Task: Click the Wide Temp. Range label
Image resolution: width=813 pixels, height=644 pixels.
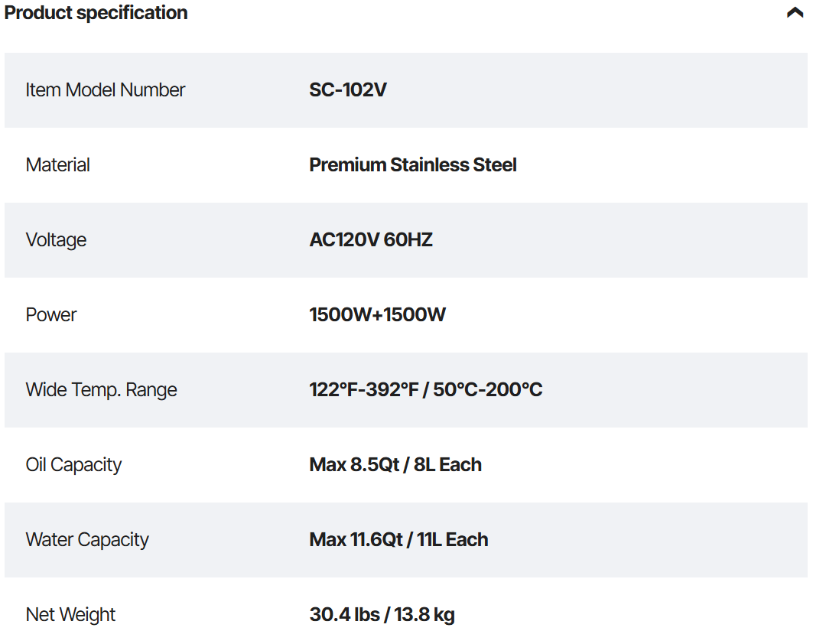Action: pyautogui.click(x=102, y=389)
